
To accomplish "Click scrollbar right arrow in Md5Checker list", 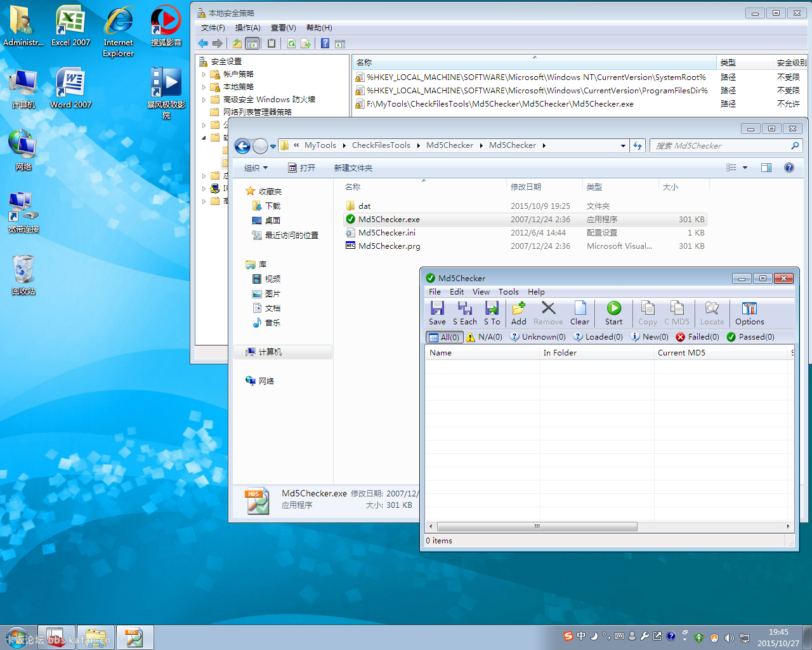I will pos(788,526).
